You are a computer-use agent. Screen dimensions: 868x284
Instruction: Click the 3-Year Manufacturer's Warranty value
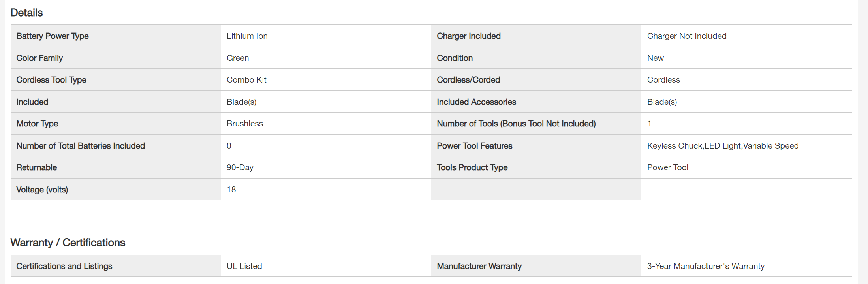point(706,266)
